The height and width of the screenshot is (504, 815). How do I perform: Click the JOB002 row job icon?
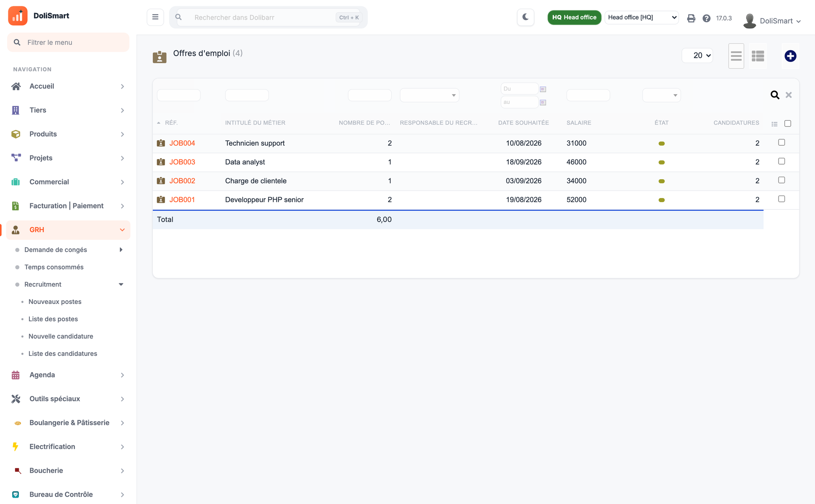tap(161, 181)
